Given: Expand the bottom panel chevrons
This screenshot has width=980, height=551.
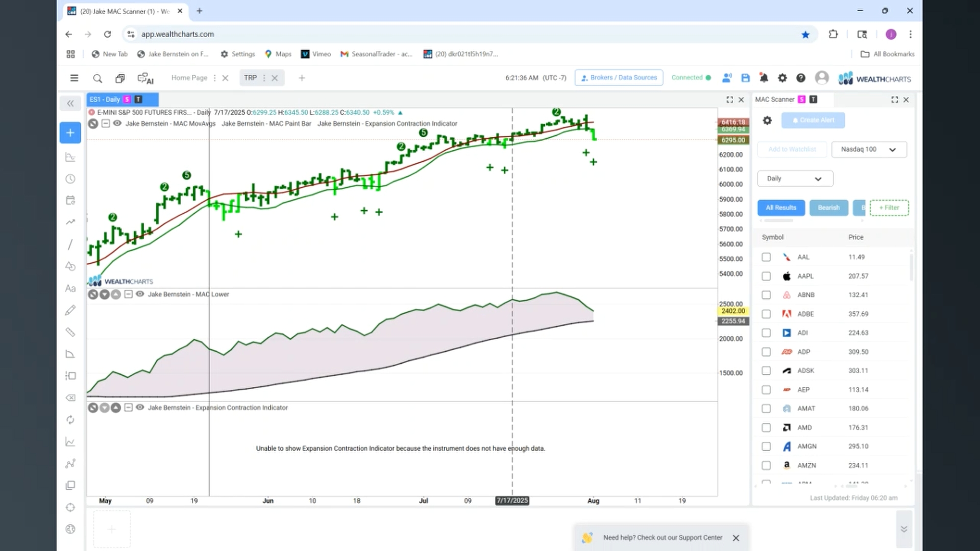Looking at the screenshot, I should [x=903, y=529].
